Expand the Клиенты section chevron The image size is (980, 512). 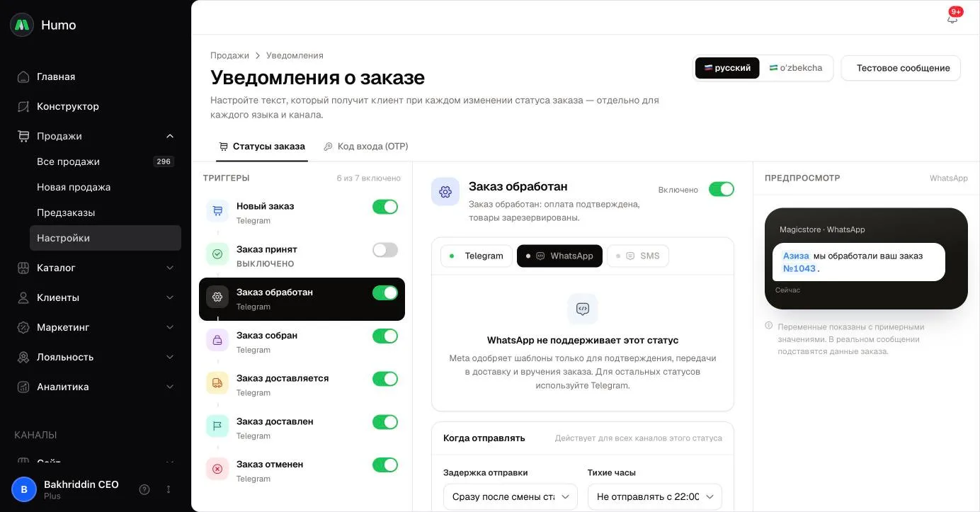(x=170, y=297)
